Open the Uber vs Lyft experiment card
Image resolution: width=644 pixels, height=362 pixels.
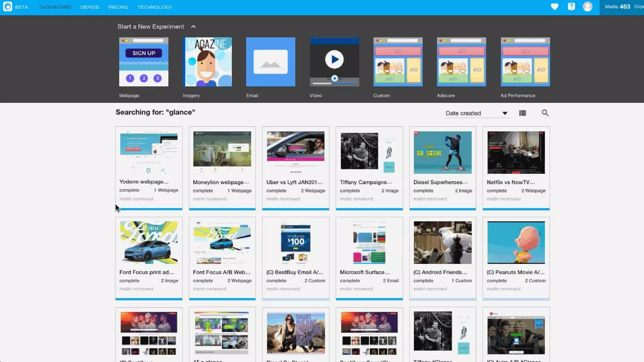click(x=296, y=168)
